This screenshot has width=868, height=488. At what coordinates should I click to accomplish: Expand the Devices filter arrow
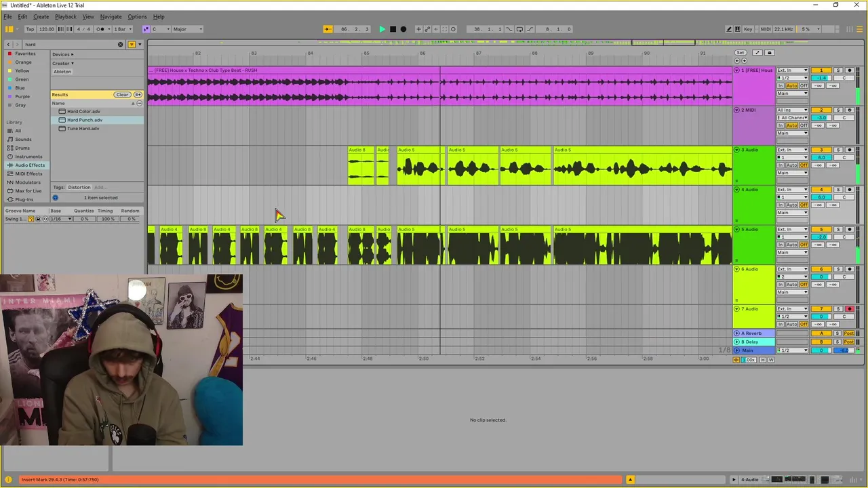pyautogui.click(x=72, y=54)
